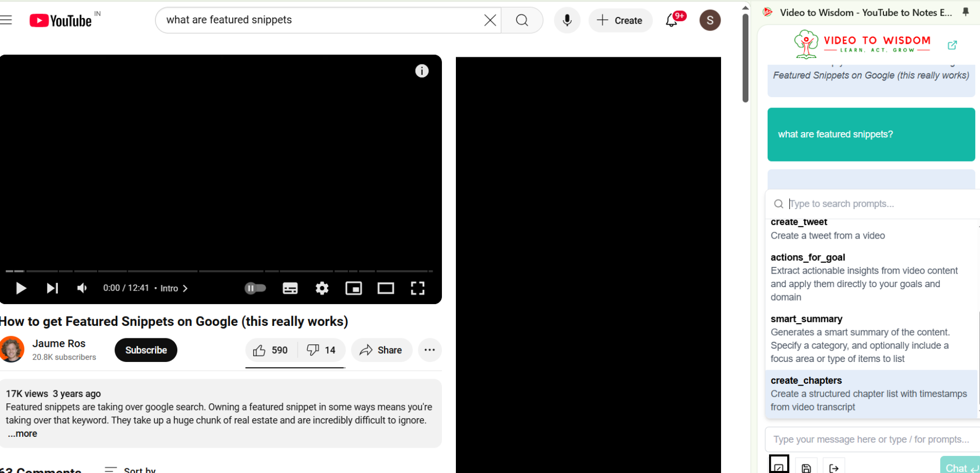Image resolution: width=980 pixels, height=473 pixels.
Task: Open more actions three-dot menu
Action: point(430,350)
